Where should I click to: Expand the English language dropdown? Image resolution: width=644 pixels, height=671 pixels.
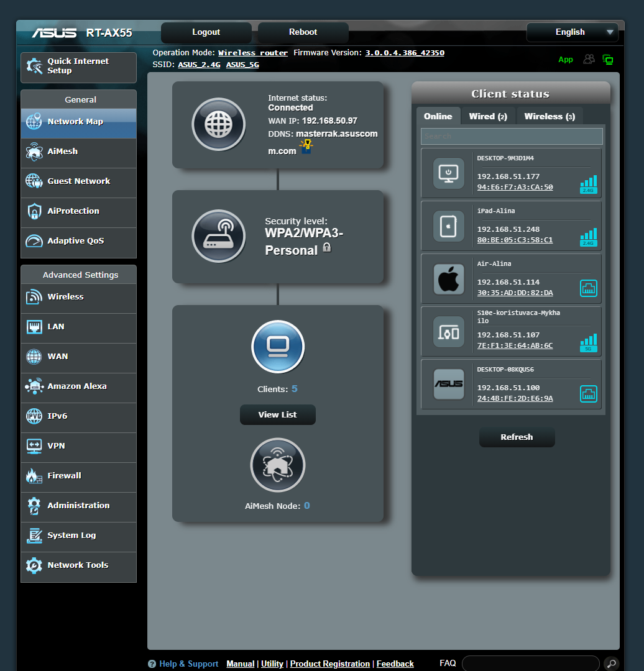pyautogui.click(x=572, y=32)
